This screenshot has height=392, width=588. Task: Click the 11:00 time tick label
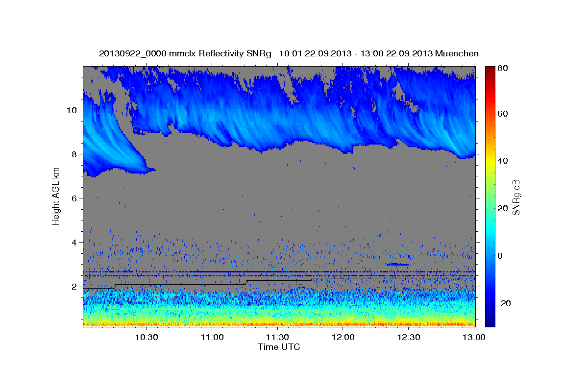212,337
